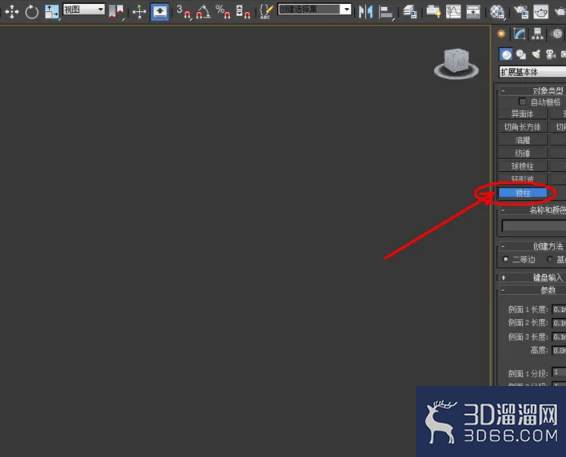Viewport: 566px width, 457px height.
Task: Select the Move tool in the main toolbar
Action: point(12,12)
